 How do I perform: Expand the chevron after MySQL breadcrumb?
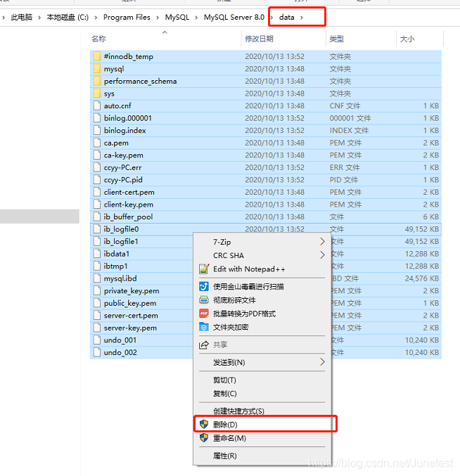[196, 18]
